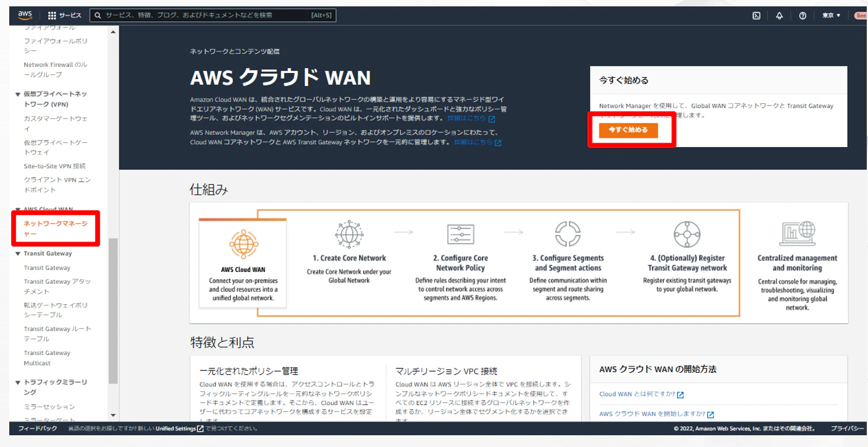Image resolution: width=868 pixels, height=447 pixels.
Task: Collapse the トラフィックミラーリング section
Action: pyautogui.click(x=18, y=383)
